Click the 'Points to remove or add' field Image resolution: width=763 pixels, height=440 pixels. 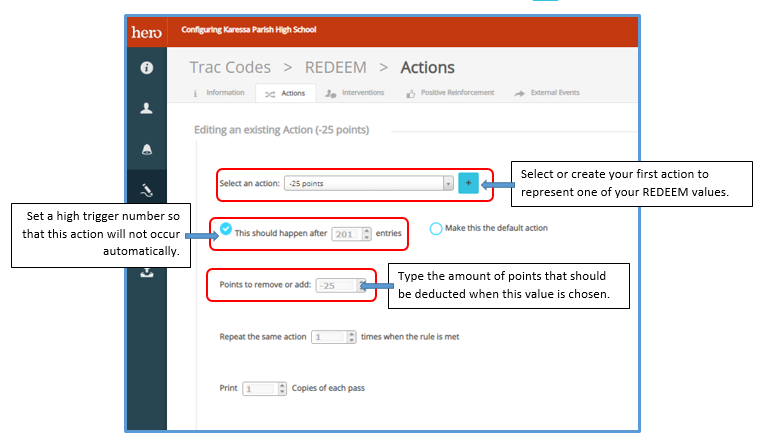[x=338, y=286]
